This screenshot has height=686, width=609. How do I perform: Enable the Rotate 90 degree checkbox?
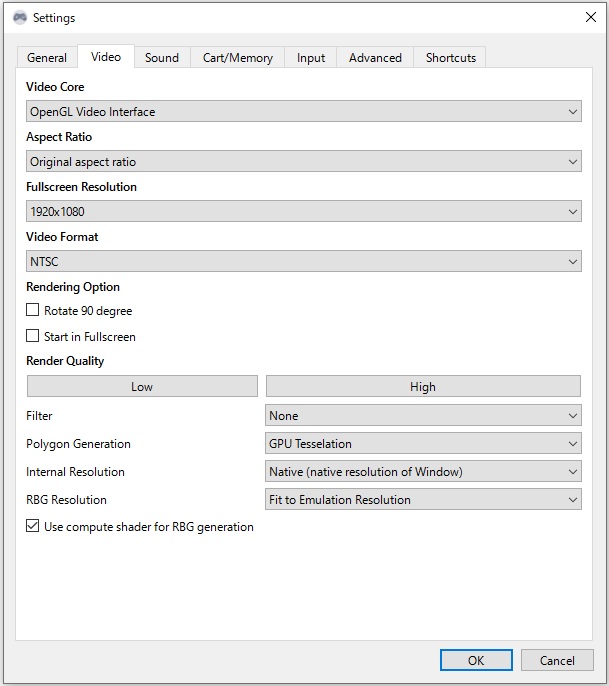(x=33, y=311)
